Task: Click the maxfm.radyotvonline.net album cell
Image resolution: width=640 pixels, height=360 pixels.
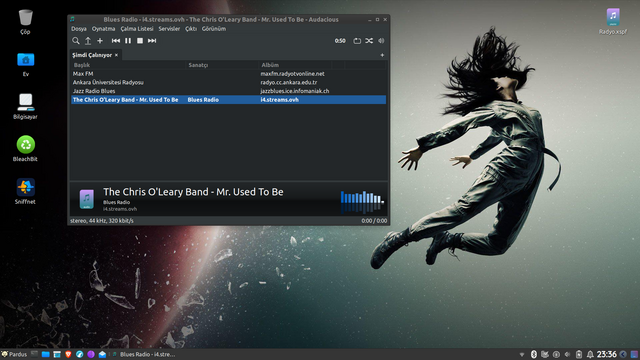Action: 292,74
